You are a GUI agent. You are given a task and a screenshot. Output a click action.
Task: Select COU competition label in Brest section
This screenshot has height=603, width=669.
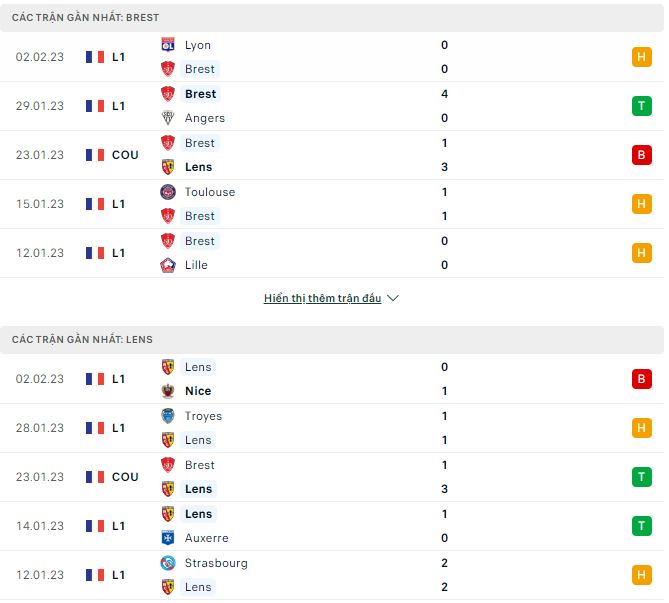click(x=125, y=155)
